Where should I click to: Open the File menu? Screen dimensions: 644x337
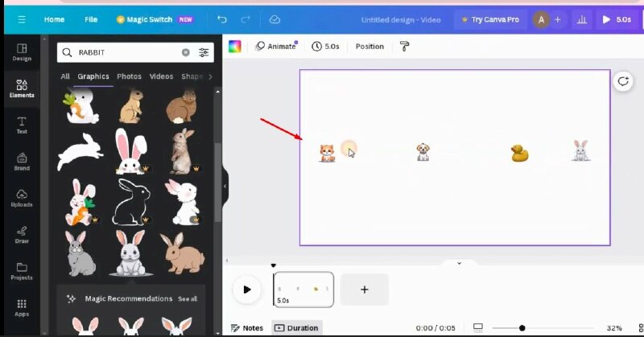(x=91, y=19)
